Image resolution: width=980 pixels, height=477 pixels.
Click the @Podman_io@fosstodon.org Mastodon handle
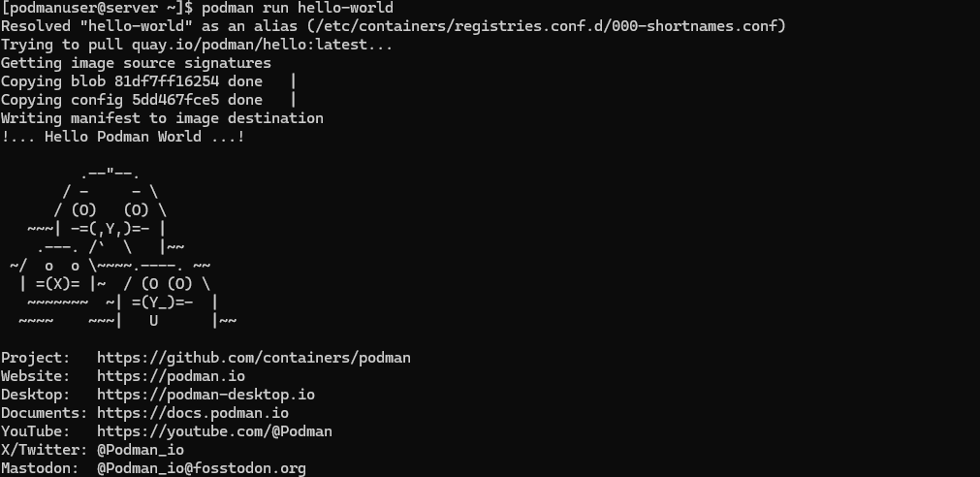(x=202, y=468)
